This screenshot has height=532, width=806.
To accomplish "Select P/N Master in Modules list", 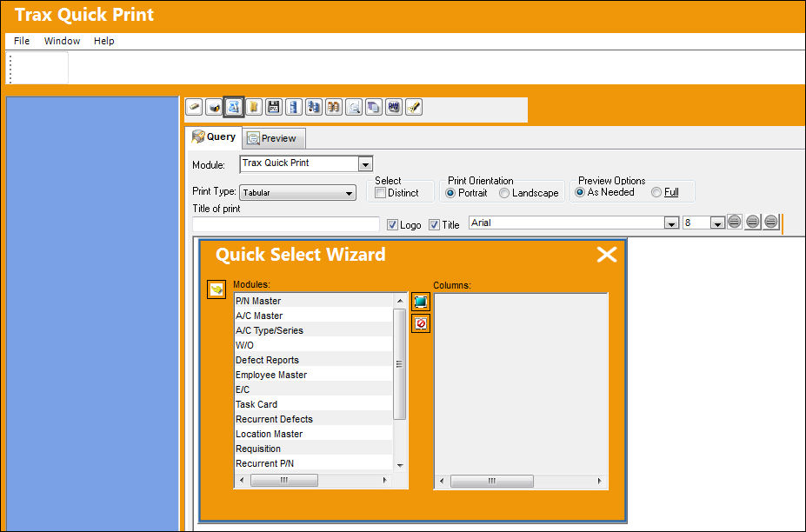I will point(314,301).
